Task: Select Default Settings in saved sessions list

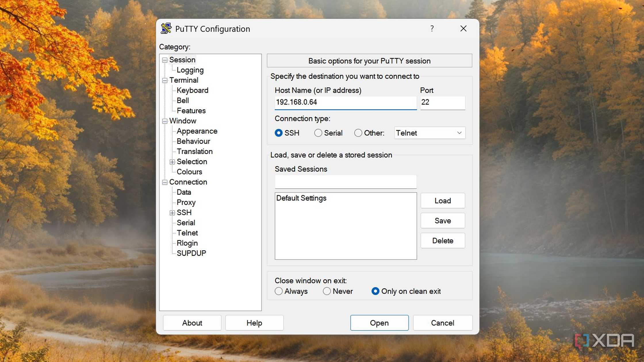Action: coord(301,198)
